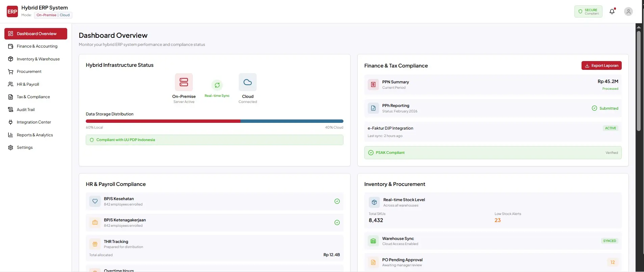Open notifications bell icon
Viewport: 644px width, 272px height.
(x=612, y=11)
